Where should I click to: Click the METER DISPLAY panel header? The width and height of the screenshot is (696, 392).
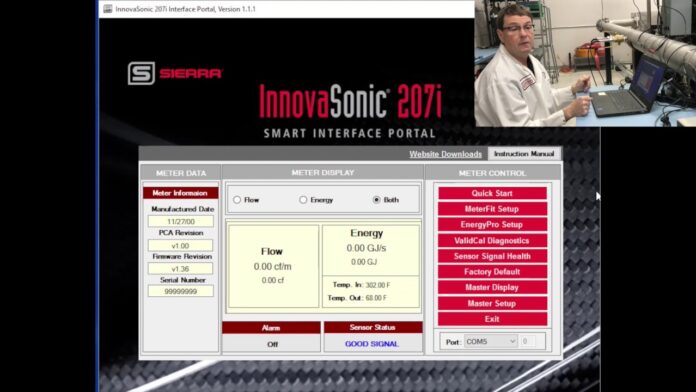coord(323,172)
